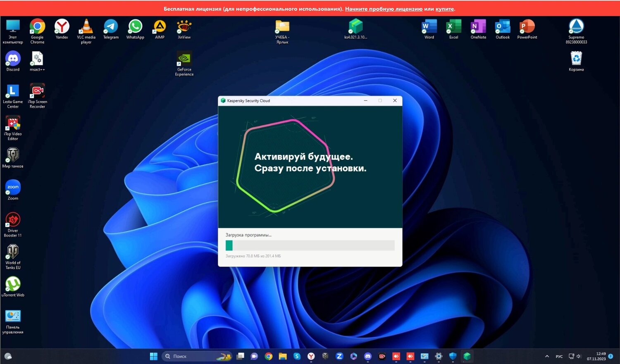Open the Windows Start menu
Viewport: 620px width, 364px height.
pyautogui.click(x=153, y=356)
